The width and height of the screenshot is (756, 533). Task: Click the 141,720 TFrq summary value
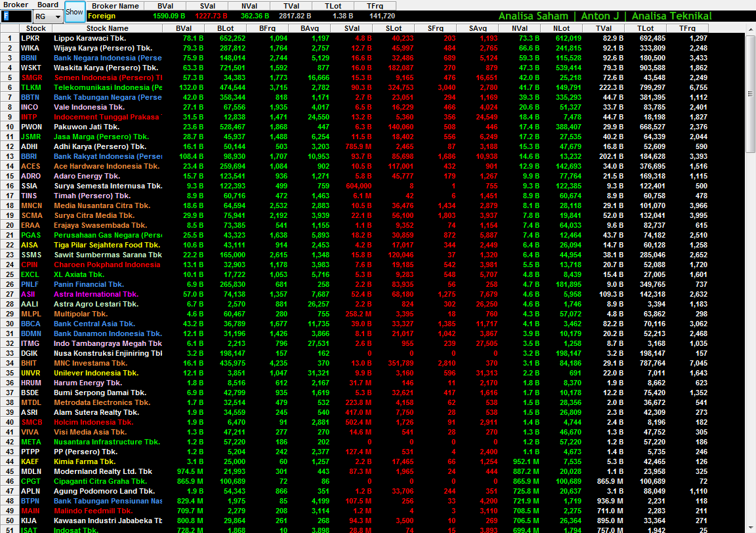[x=382, y=16]
